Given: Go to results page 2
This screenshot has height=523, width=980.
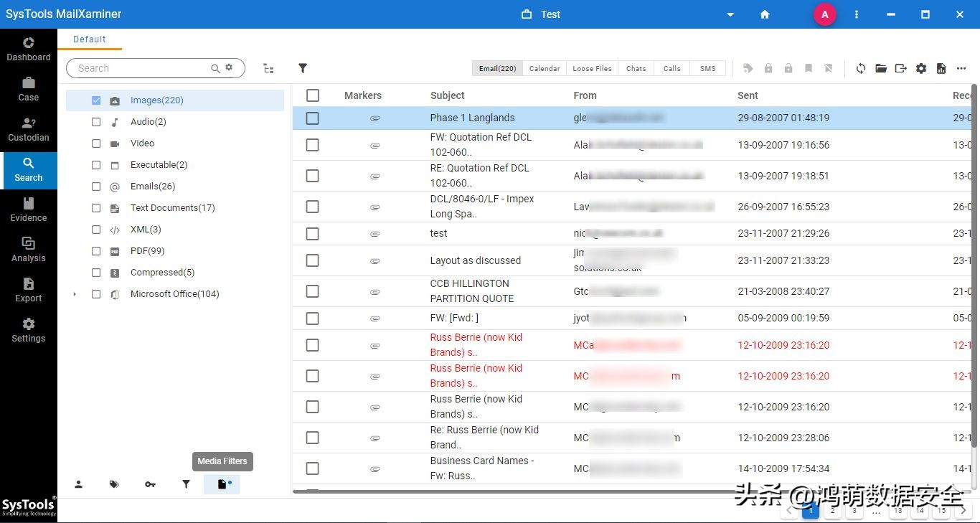Looking at the screenshot, I should coord(832,511).
